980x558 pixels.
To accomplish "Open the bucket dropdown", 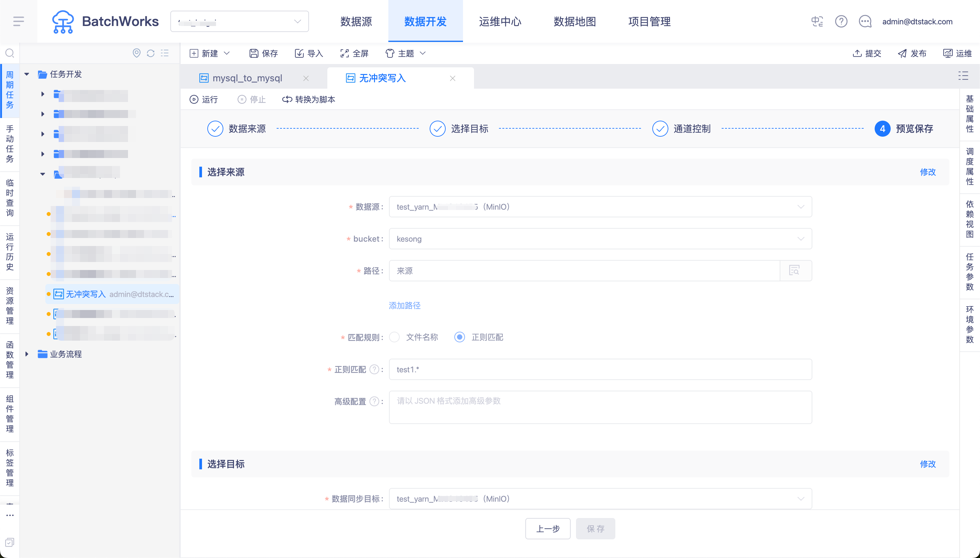I will [600, 239].
